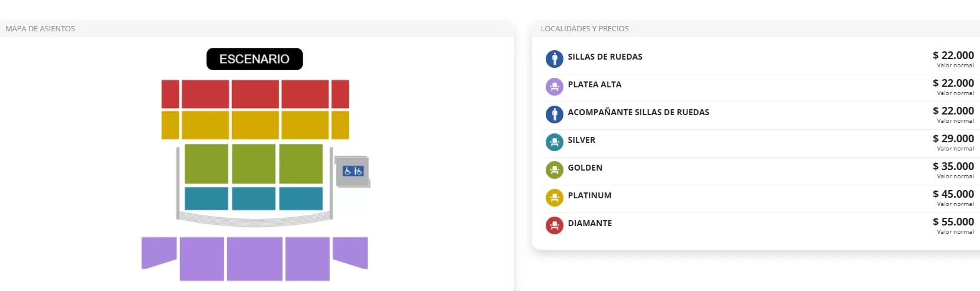Select the center teal Silver block
The width and height of the screenshot is (980, 291).
pos(254,198)
